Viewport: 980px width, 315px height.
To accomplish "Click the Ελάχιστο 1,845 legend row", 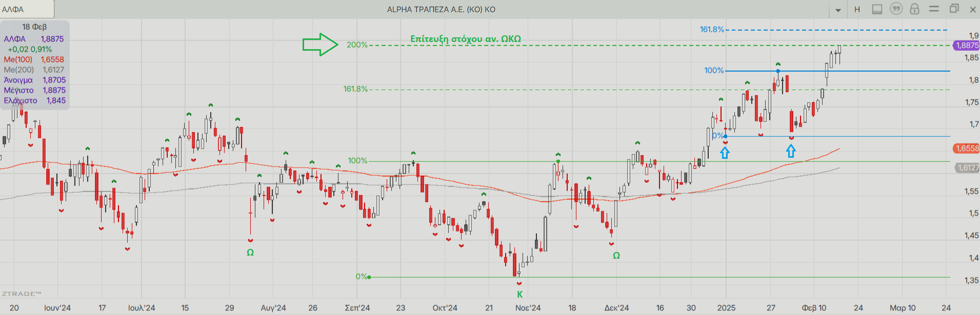I will click(x=34, y=100).
